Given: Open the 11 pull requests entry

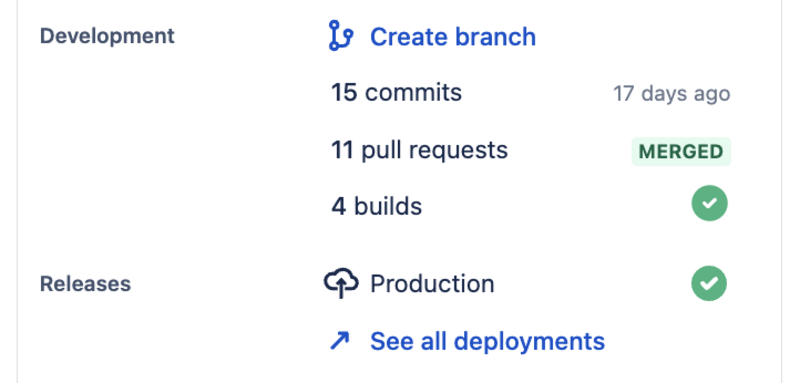Looking at the screenshot, I should click(x=419, y=150).
